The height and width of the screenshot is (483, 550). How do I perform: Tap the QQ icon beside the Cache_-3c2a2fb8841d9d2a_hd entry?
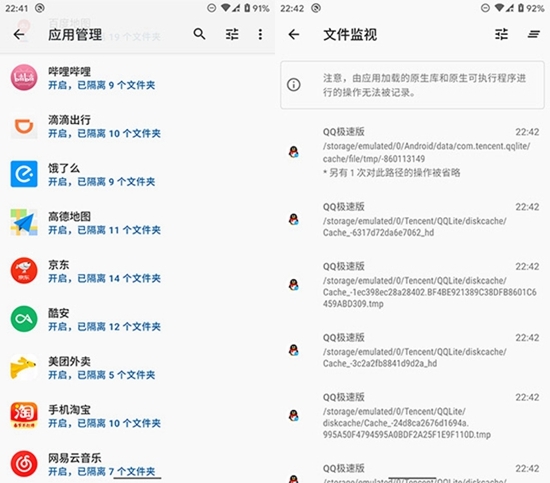click(294, 350)
